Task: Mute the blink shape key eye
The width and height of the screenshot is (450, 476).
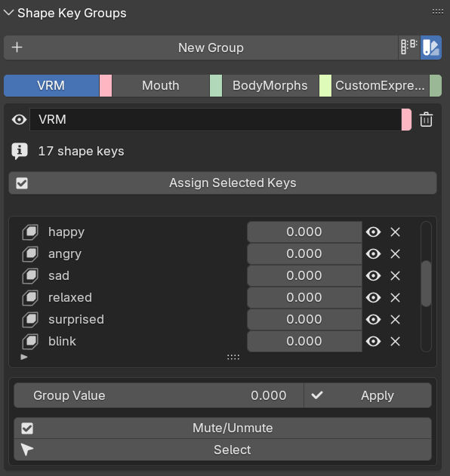Action: point(373,341)
